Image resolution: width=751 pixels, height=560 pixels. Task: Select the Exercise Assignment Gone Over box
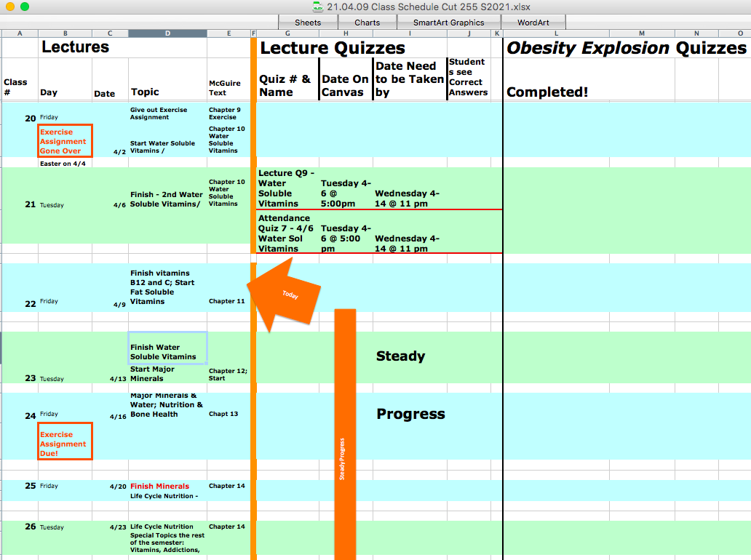point(65,141)
